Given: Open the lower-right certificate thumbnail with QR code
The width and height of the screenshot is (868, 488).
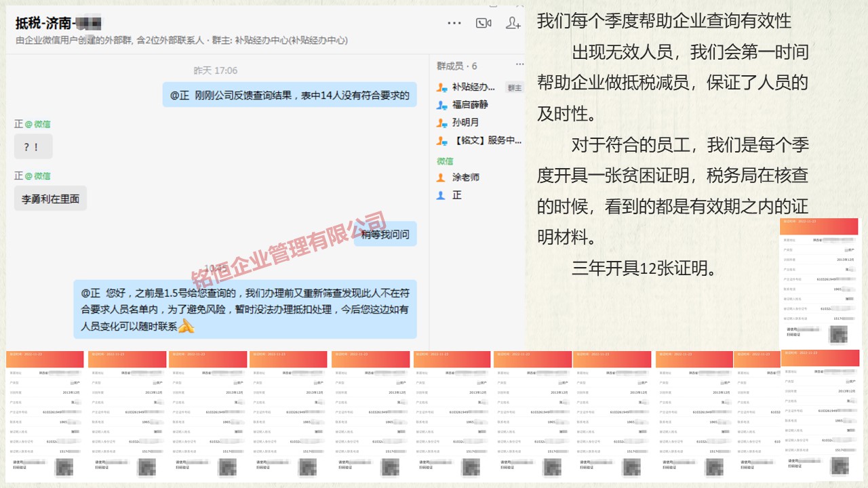Looking at the screenshot, I should [x=820, y=416].
